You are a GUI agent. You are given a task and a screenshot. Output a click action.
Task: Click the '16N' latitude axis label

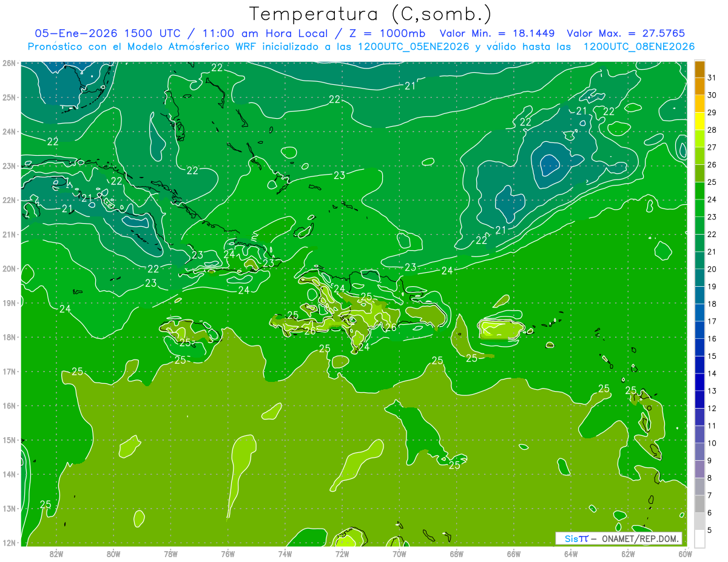(x=9, y=406)
